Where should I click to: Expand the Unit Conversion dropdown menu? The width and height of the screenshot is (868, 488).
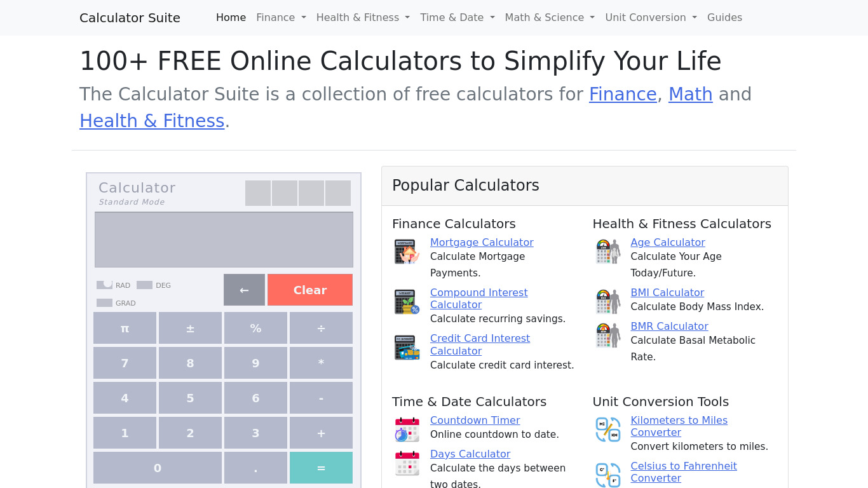[x=651, y=18]
